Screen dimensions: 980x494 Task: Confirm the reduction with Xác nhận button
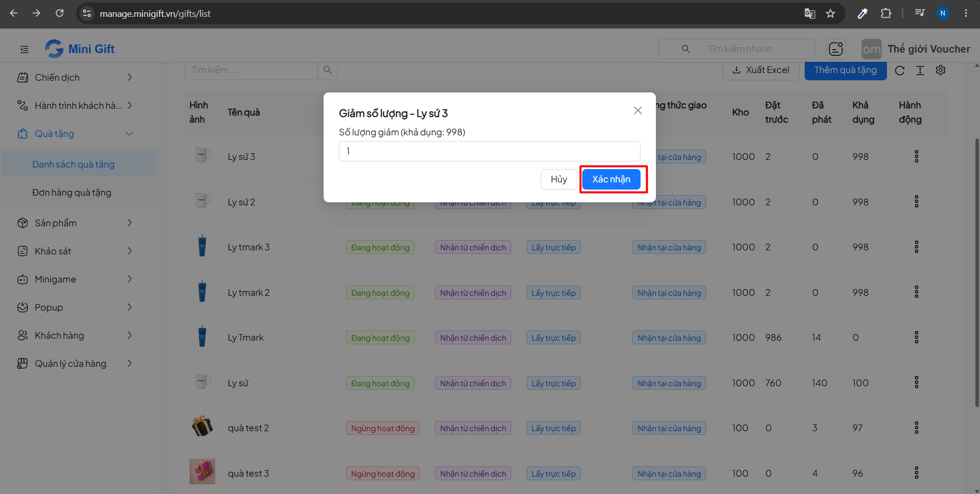611,179
